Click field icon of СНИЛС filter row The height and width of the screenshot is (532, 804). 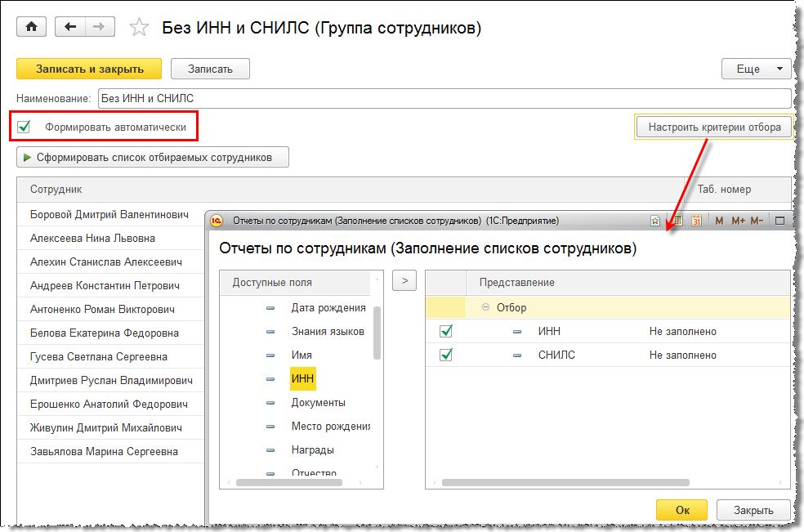coord(517,355)
